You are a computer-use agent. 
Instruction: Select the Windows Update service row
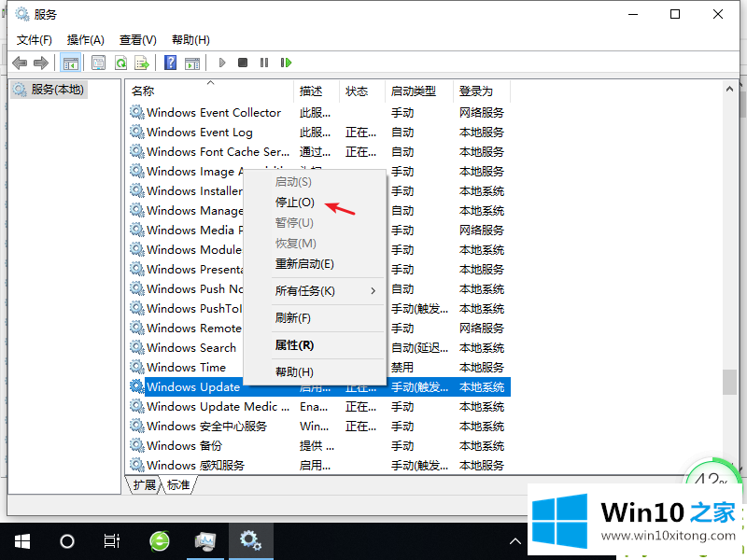[x=319, y=386]
